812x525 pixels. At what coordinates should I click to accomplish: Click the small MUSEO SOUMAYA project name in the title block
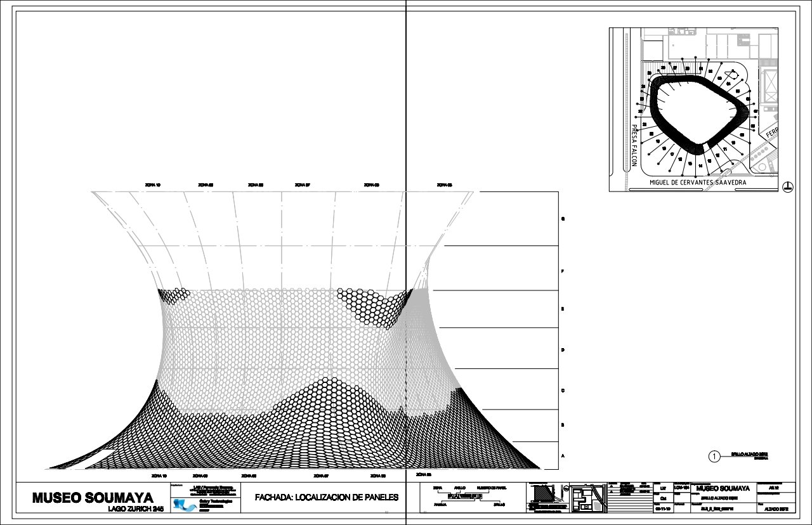(723, 488)
